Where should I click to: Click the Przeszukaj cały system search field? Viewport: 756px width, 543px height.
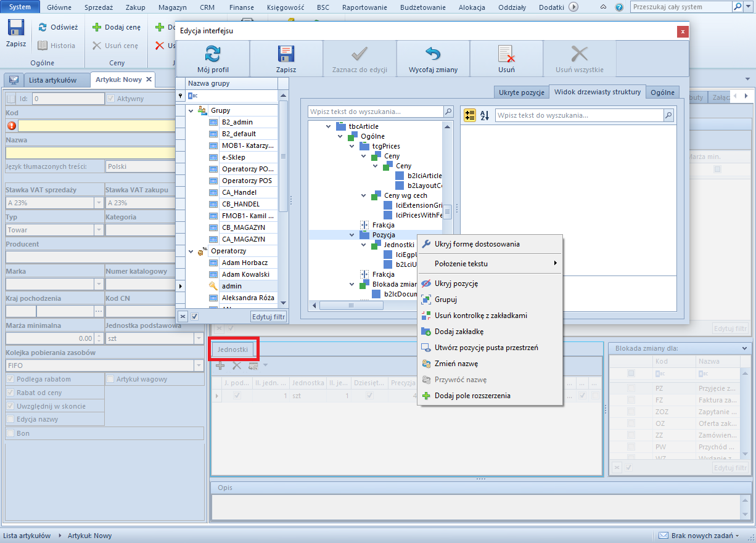pos(681,7)
